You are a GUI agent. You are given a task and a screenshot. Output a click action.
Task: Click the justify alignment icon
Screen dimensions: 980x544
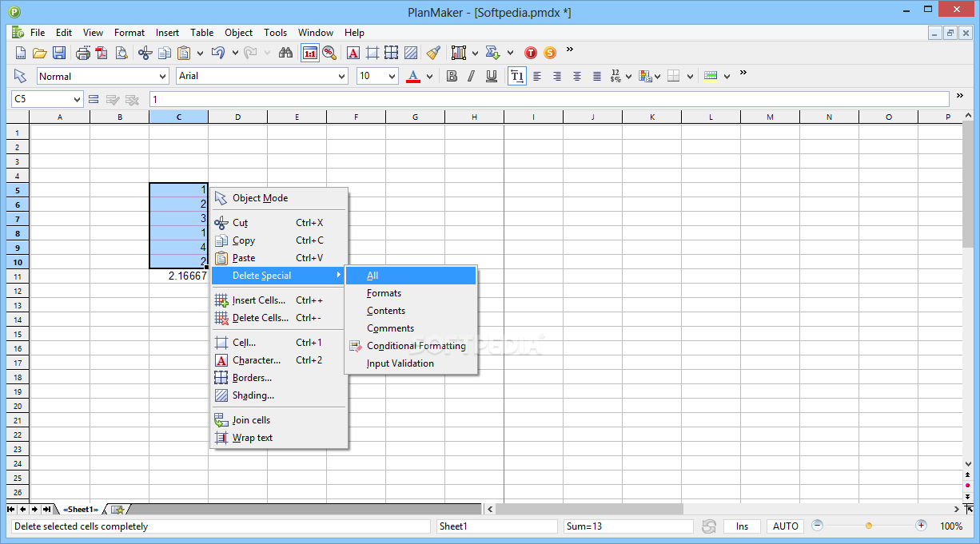597,76
